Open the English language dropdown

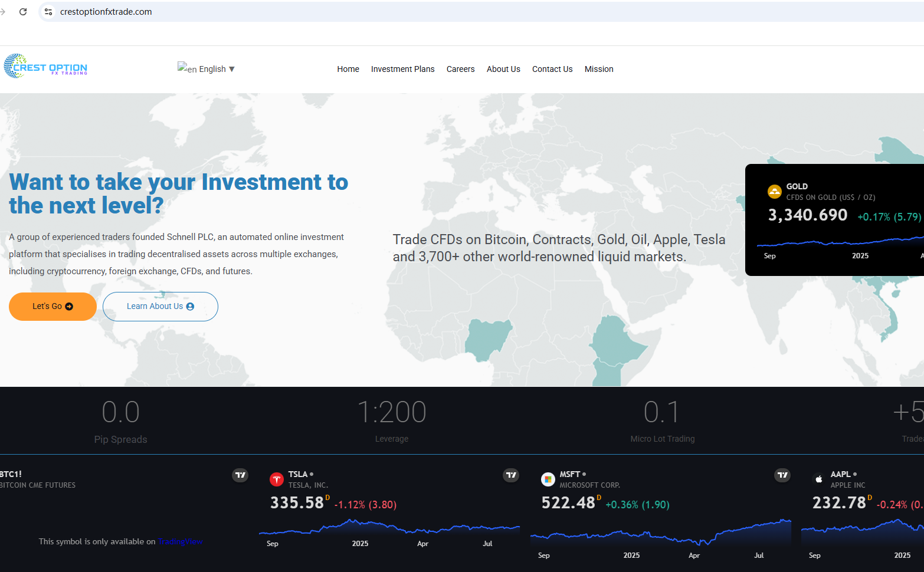click(207, 69)
